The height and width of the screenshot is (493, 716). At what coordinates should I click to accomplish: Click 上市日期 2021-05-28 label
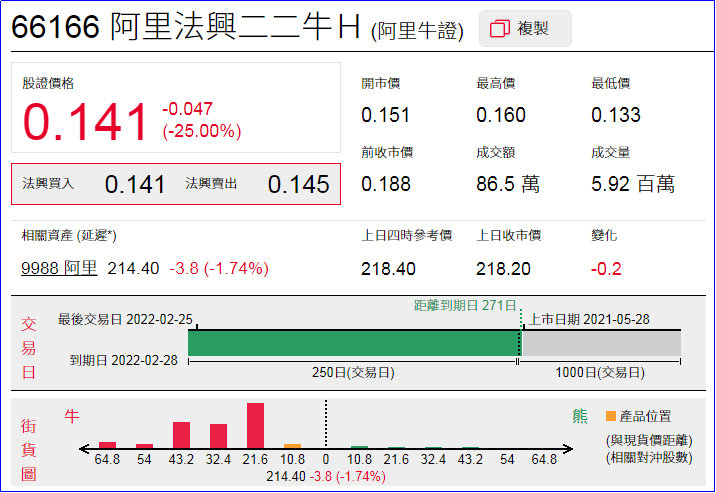[x=589, y=319]
